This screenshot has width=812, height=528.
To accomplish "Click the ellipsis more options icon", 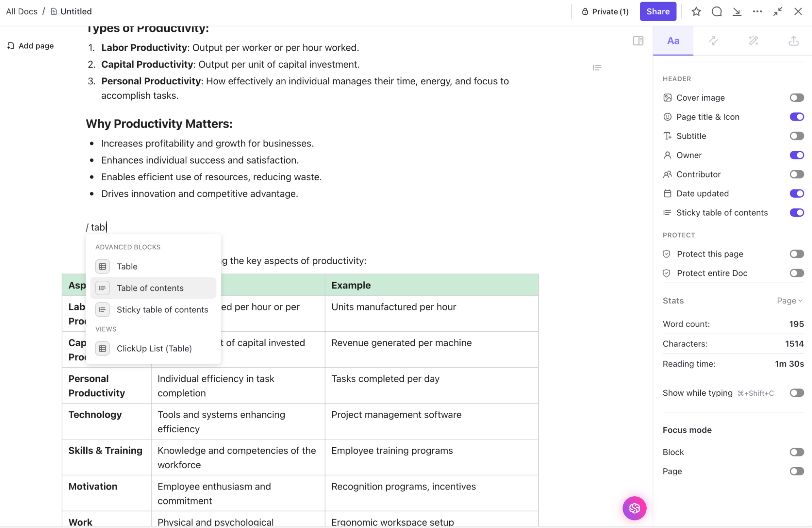I will point(757,11).
